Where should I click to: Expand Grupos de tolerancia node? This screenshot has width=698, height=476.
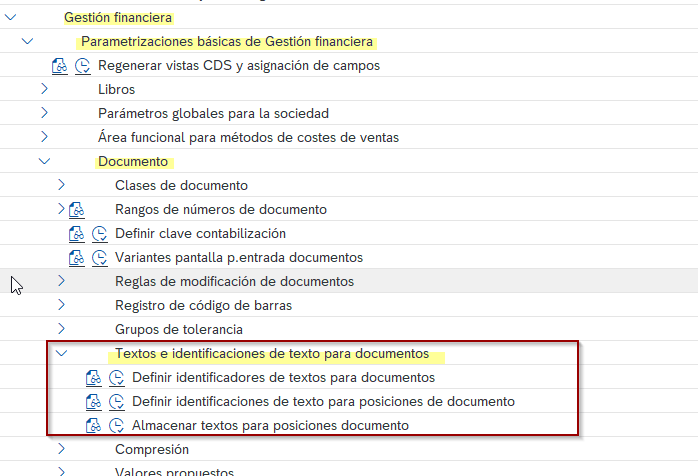tap(61, 329)
